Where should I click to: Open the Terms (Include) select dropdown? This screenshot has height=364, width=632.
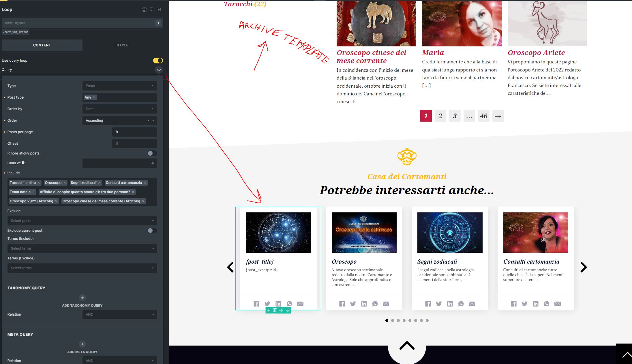tap(82, 248)
